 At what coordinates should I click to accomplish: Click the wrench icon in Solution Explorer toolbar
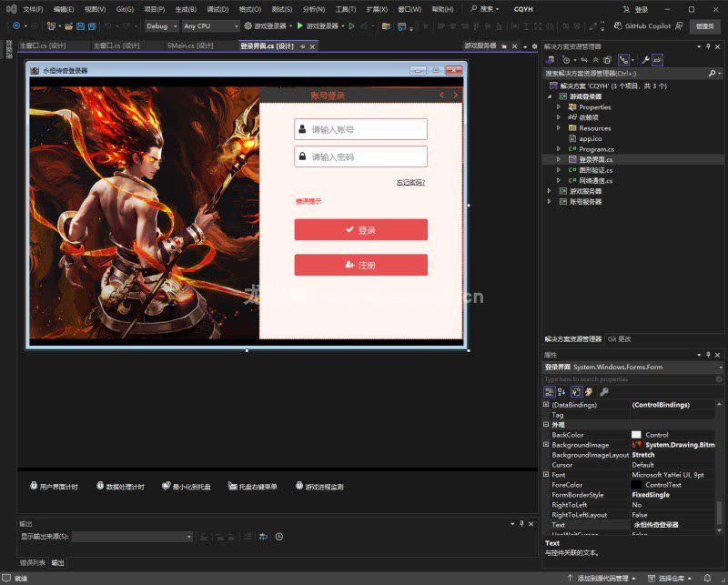[x=645, y=59]
